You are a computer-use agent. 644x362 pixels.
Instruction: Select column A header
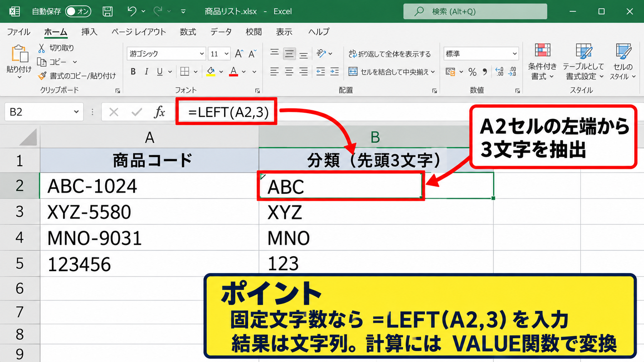[149, 137]
